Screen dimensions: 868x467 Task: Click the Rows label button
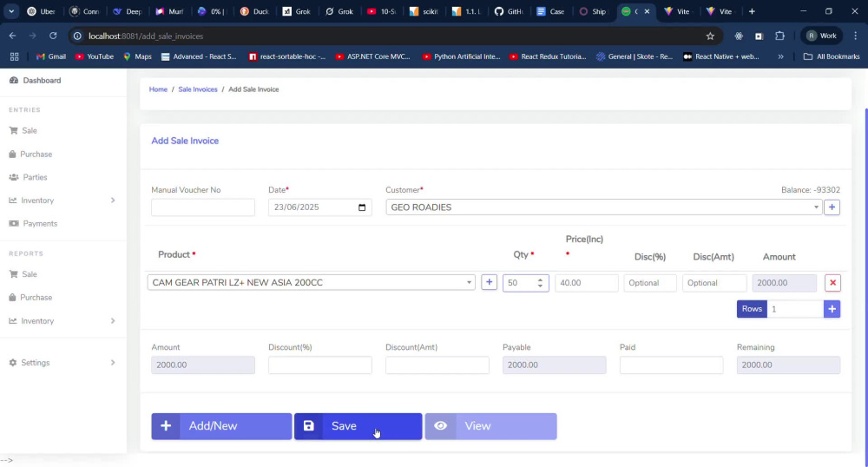pos(752,309)
